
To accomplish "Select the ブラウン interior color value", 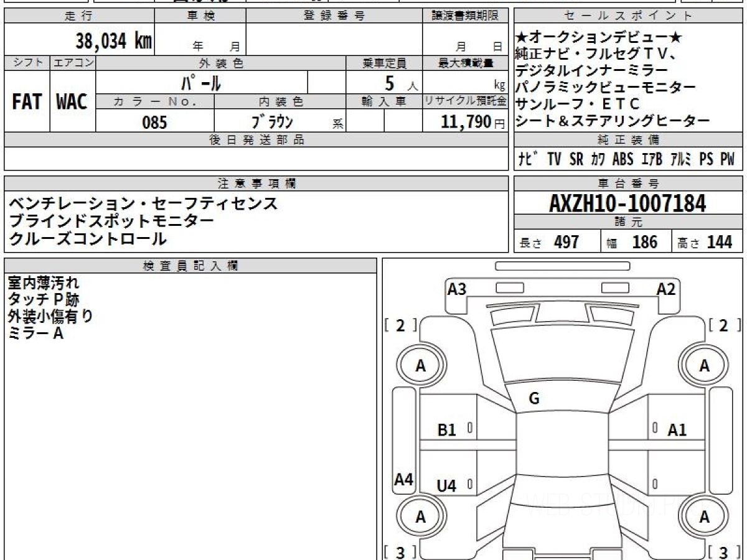I will [x=273, y=122].
